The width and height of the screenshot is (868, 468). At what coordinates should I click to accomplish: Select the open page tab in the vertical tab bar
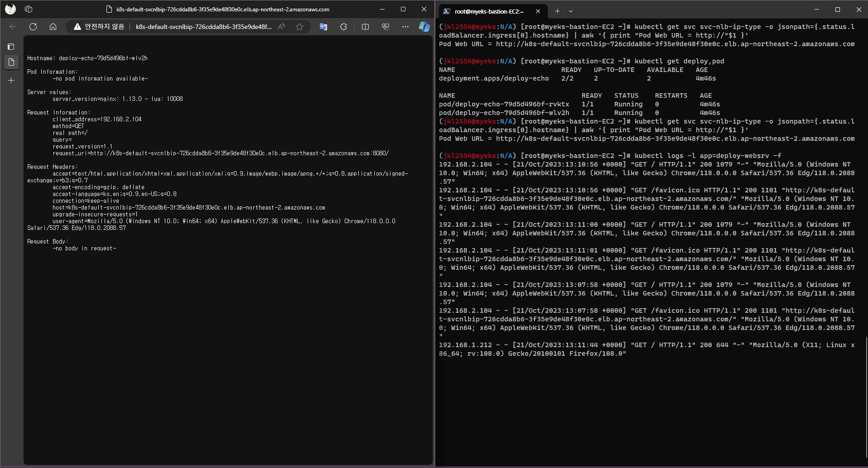[11, 62]
